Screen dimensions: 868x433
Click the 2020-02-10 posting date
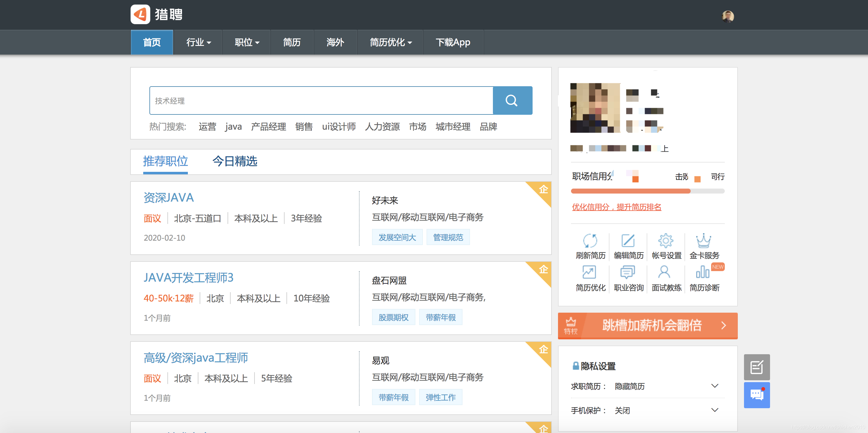tap(164, 238)
